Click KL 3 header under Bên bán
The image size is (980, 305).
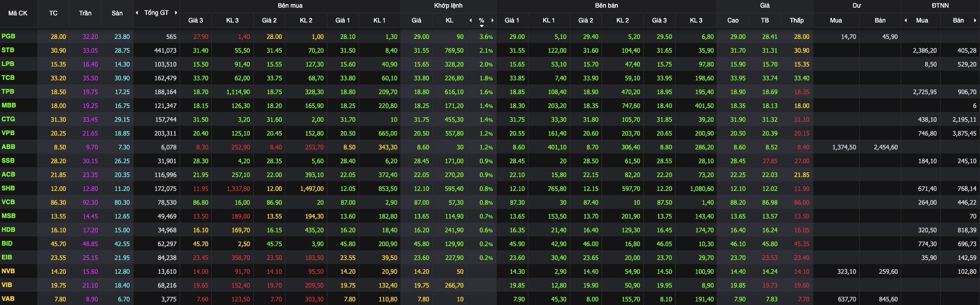pos(696,20)
